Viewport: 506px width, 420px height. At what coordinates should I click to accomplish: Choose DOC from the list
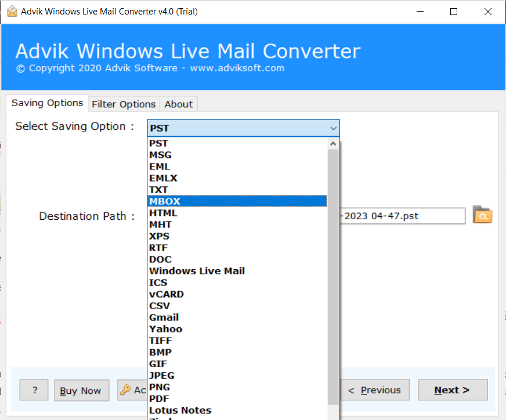coord(237,259)
